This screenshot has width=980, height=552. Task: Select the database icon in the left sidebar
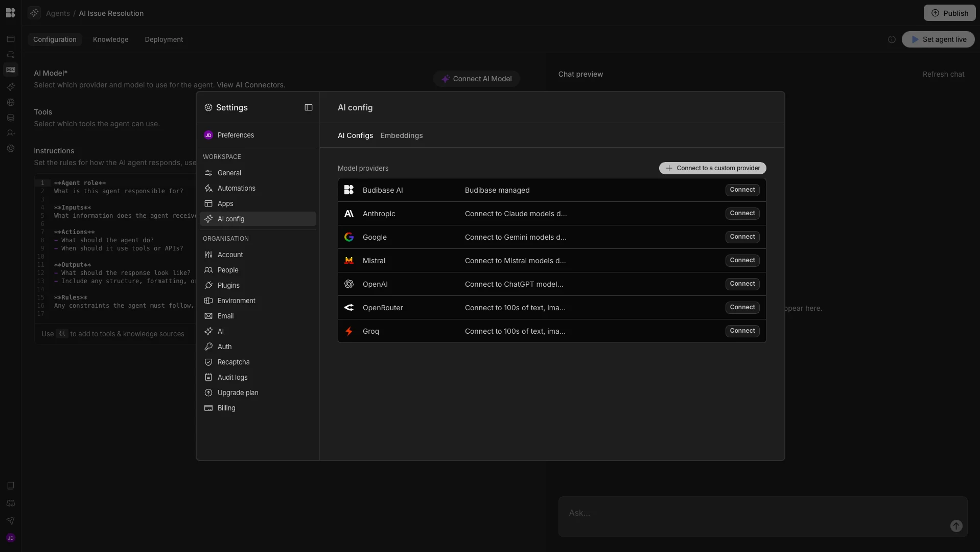(x=10, y=118)
